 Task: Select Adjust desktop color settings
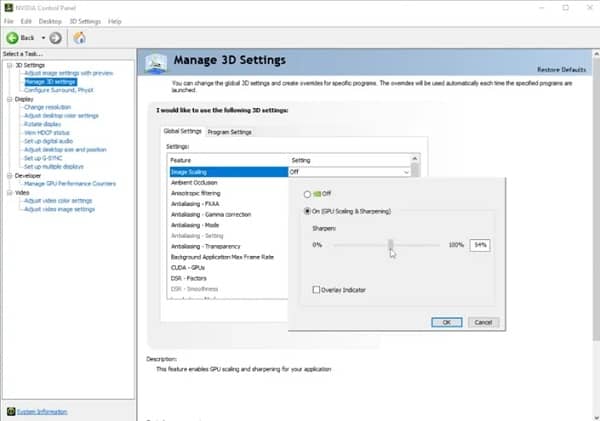coord(61,116)
